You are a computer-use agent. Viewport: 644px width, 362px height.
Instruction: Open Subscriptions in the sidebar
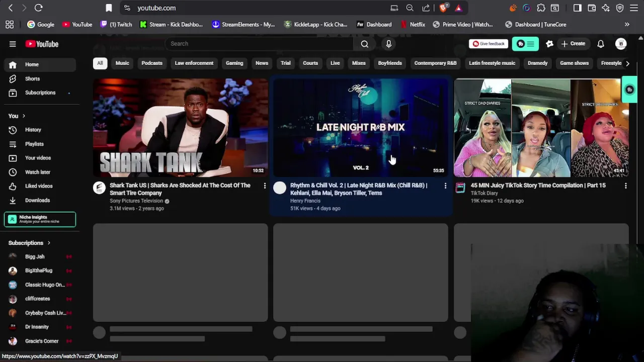[40, 93]
